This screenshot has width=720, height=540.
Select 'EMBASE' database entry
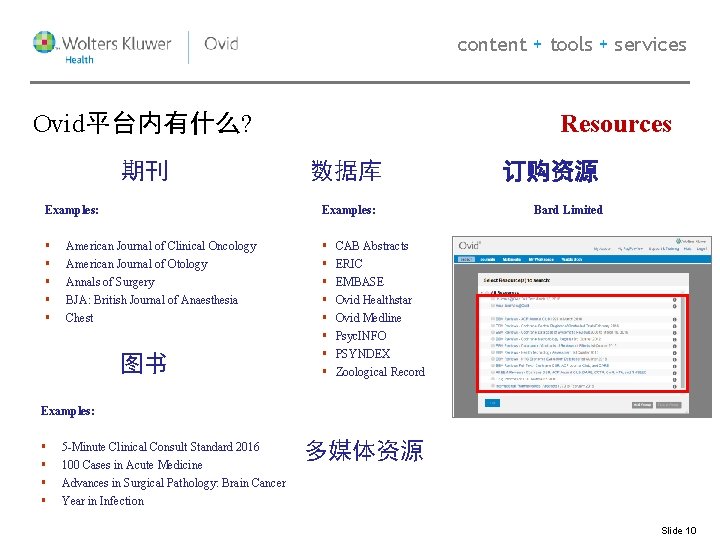[x=360, y=281]
